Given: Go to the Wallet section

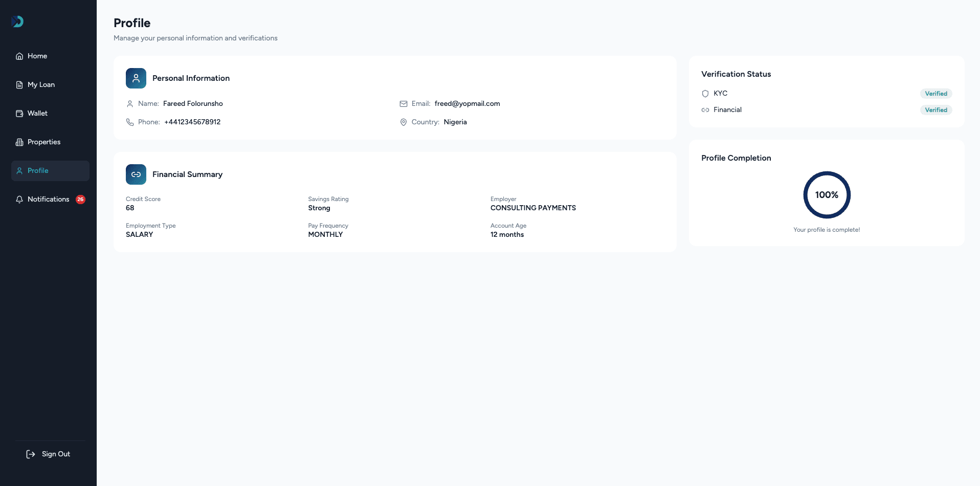Looking at the screenshot, I should click(x=50, y=114).
